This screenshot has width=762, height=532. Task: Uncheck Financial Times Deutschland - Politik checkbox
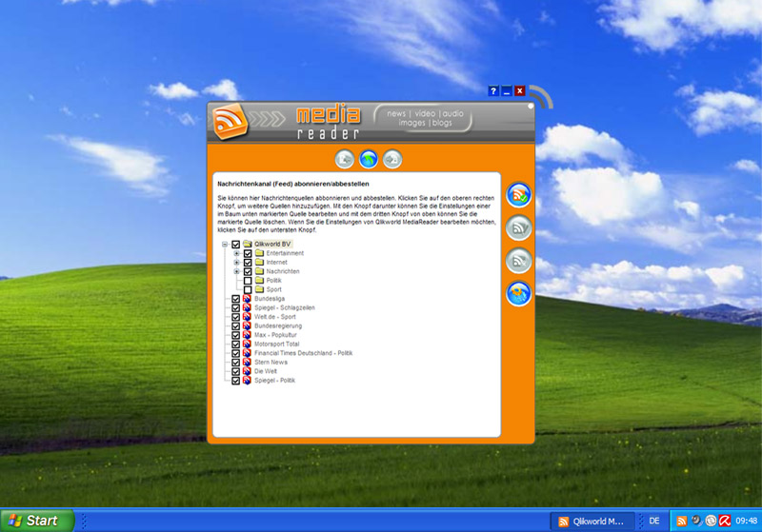pyautogui.click(x=235, y=353)
